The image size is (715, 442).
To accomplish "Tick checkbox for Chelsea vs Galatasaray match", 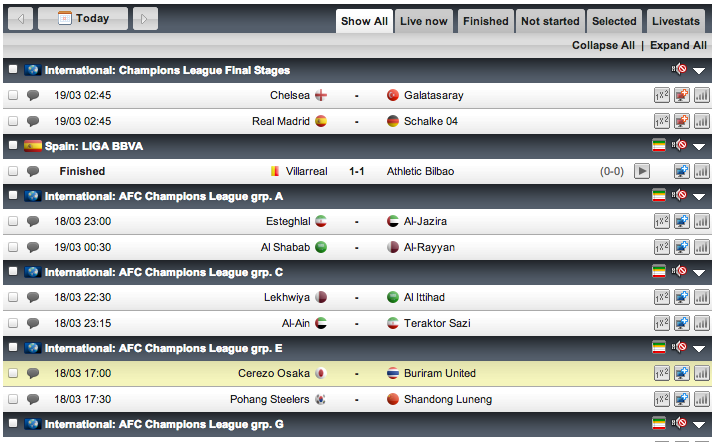I will pos(13,96).
